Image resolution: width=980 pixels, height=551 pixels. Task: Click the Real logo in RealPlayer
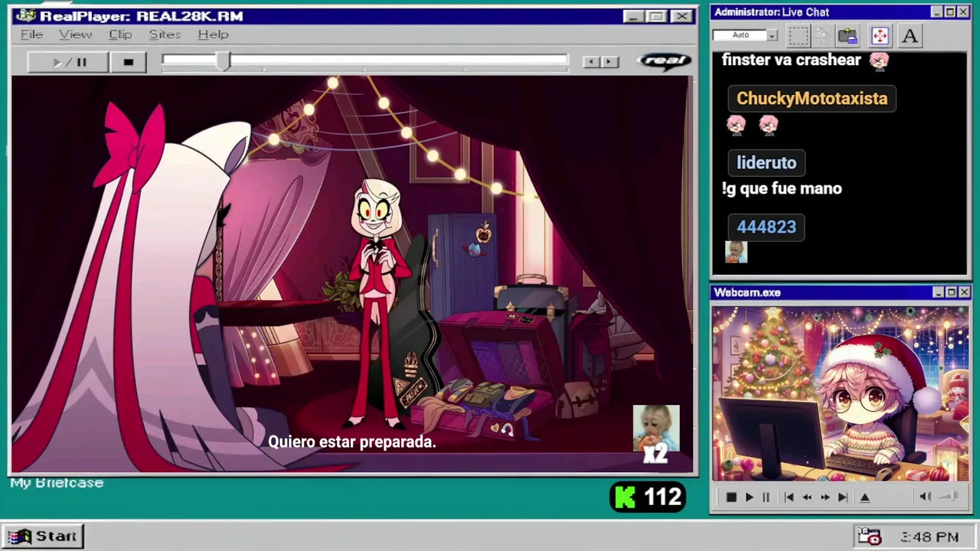[x=665, y=61]
